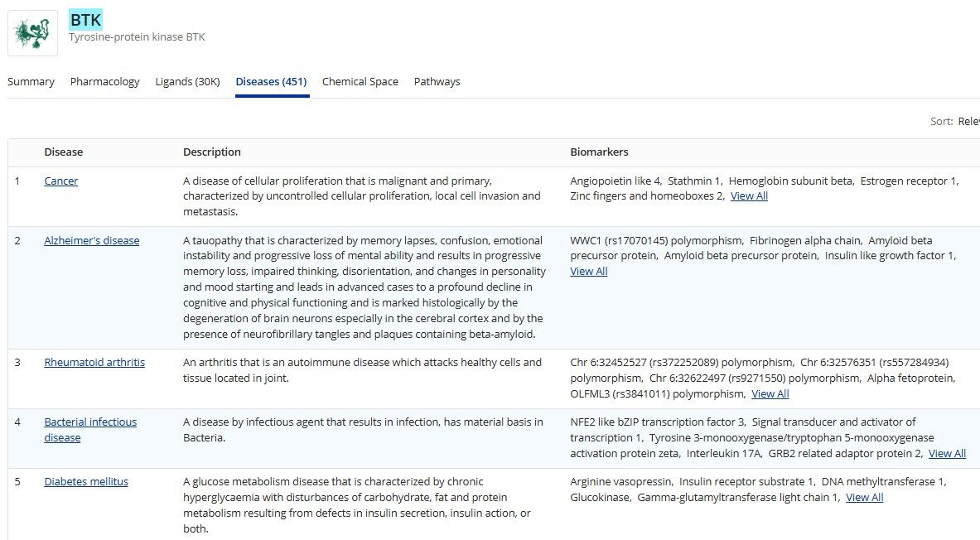
Task: Open the Cancer disease link
Action: pyautogui.click(x=60, y=181)
